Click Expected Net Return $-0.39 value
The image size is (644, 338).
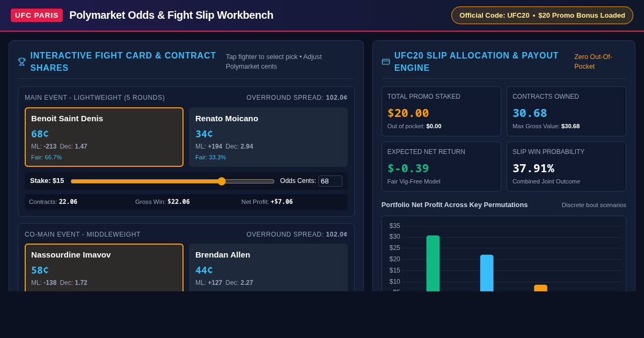[408, 168]
